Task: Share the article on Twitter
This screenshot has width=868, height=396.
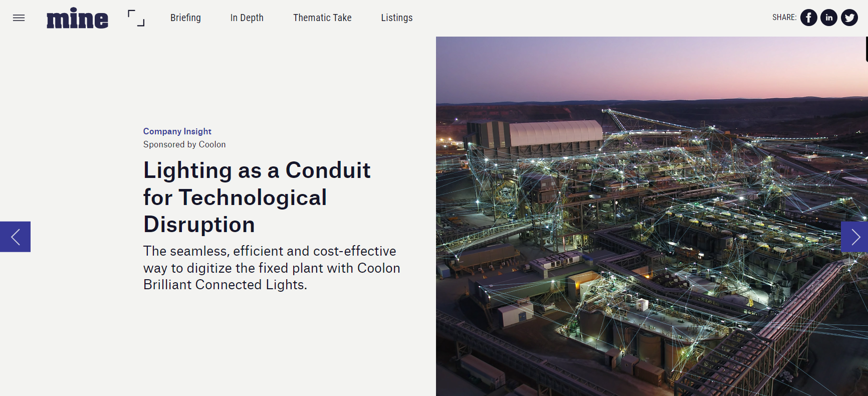Action: (849, 18)
